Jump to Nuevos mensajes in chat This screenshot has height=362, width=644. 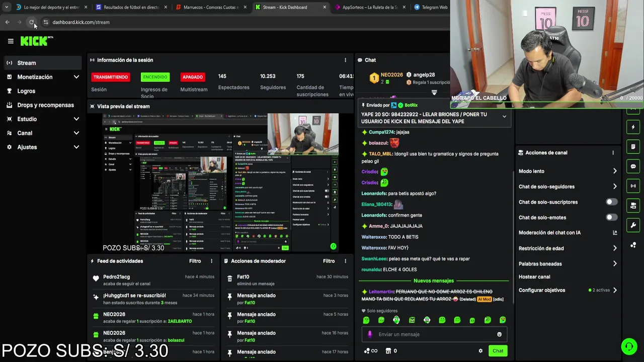pos(434,281)
